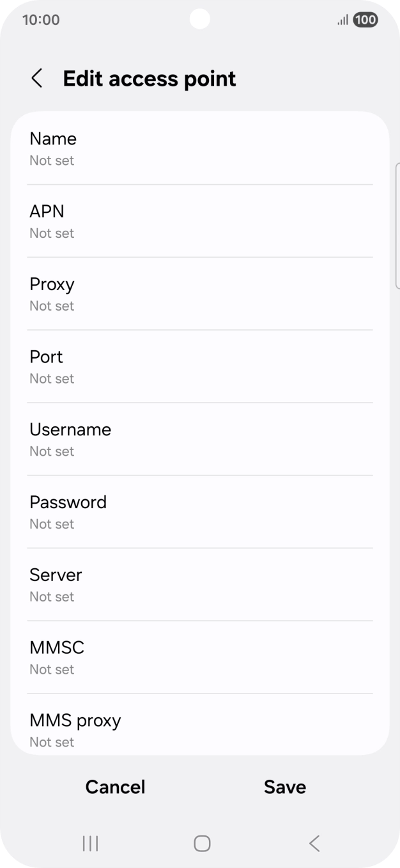The width and height of the screenshot is (400, 868).
Task: Save the access point settings
Action: (x=285, y=787)
